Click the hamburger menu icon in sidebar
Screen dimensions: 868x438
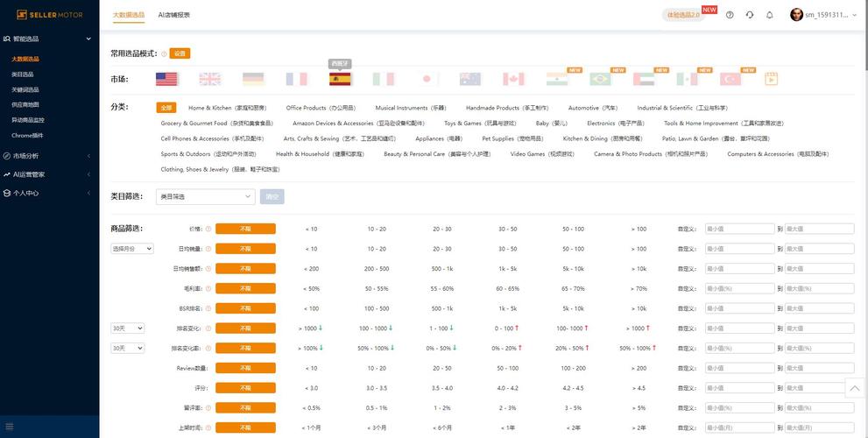coord(10,427)
